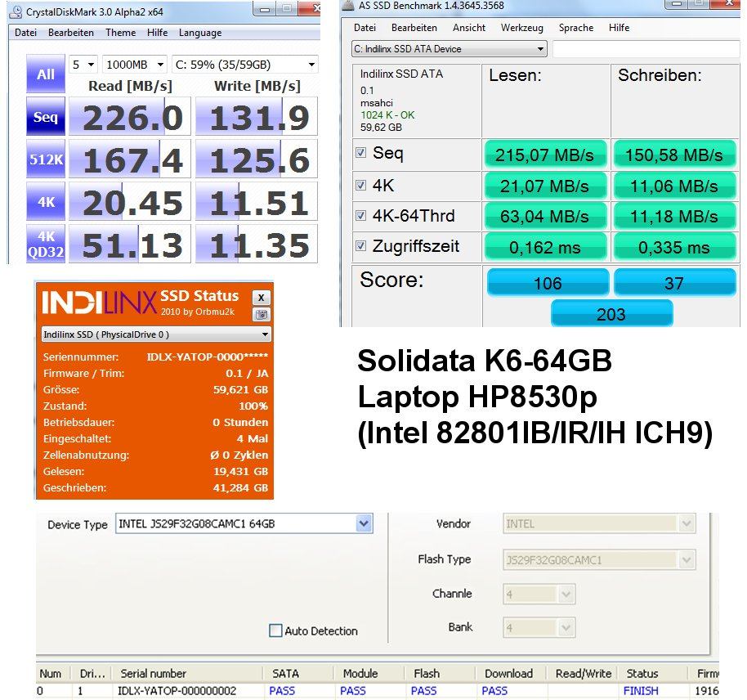Open the Language menu in CrystalDiskMark

pos(200,33)
